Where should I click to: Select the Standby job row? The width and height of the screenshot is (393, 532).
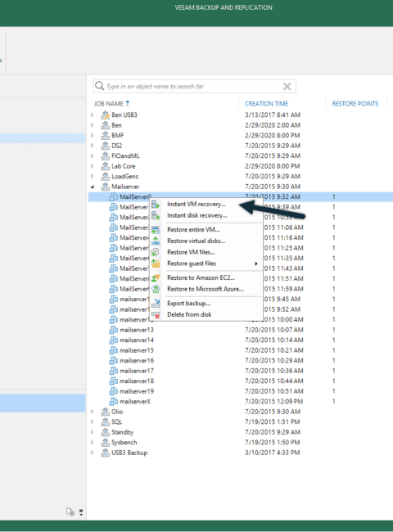[x=240, y=432]
